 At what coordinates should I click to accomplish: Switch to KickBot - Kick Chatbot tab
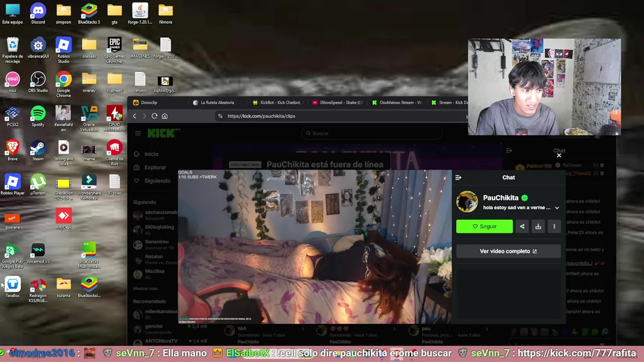point(277,103)
